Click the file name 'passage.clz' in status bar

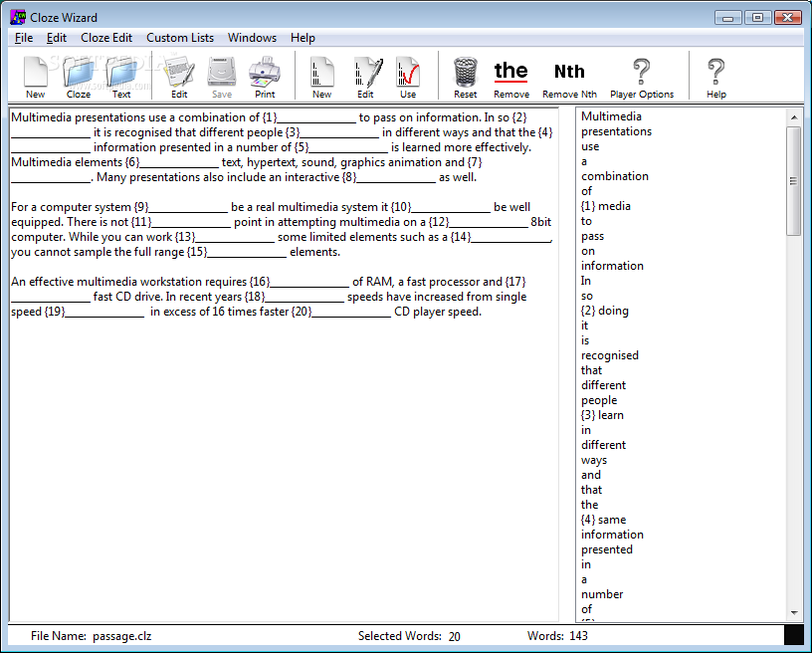tap(121, 636)
